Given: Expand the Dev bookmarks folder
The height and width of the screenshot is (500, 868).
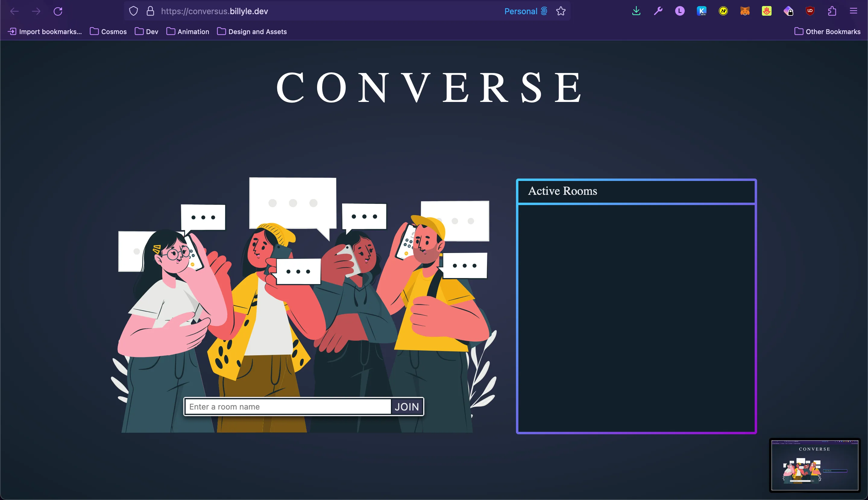Looking at the screenshot, I should point(146,32).
